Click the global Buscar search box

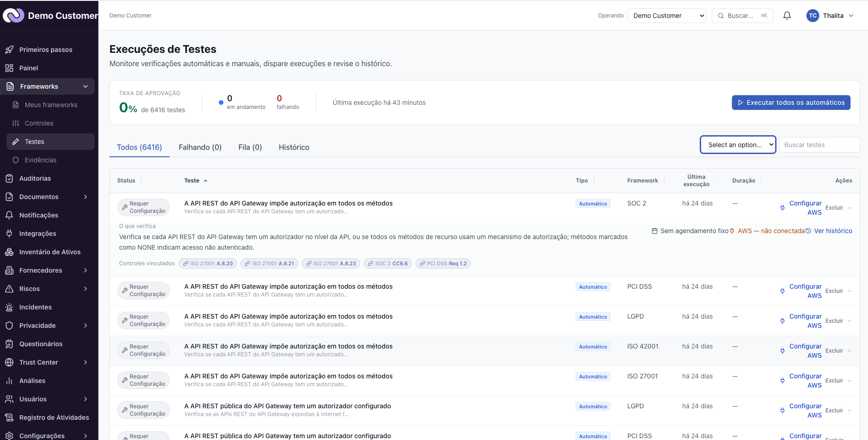(x=742, y=16)
